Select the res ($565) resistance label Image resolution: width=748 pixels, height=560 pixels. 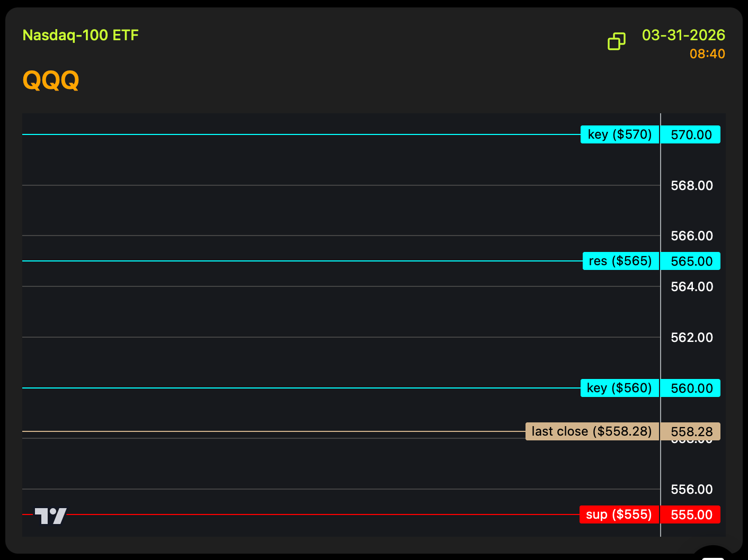point(620,261)
